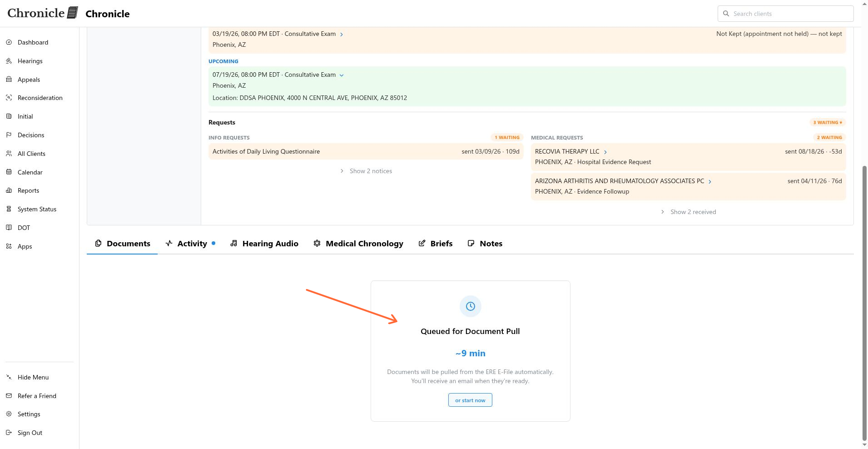The image size is (868, 449).
Task: Click the Refer a Friend envelope icon
Action: pos(9,396)
